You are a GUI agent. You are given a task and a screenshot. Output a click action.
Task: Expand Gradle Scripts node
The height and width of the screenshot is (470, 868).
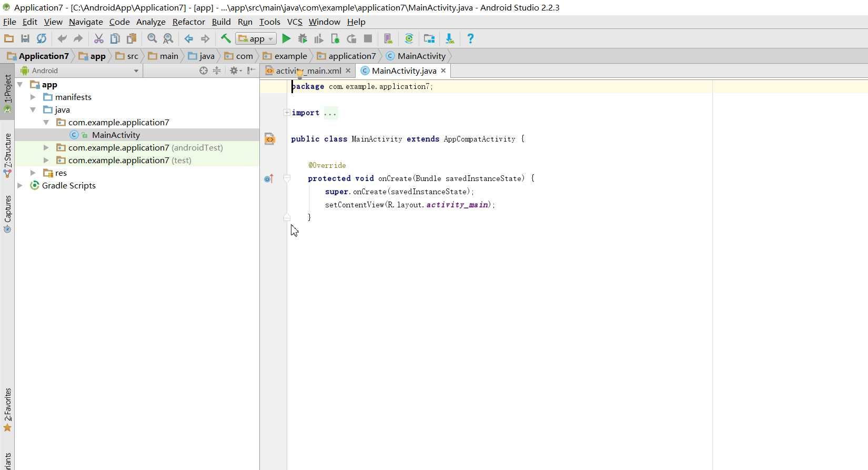[20, 185]
